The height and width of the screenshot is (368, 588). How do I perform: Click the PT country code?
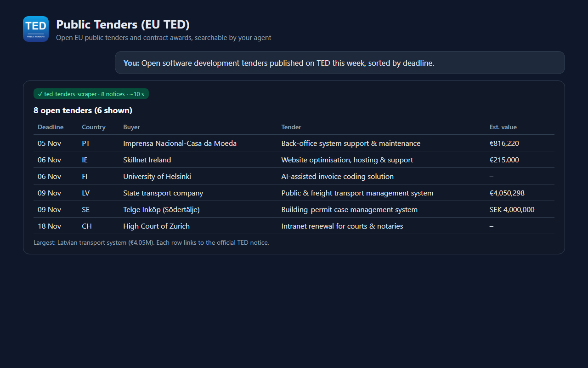pyautogui.click(x=86, y=144)
